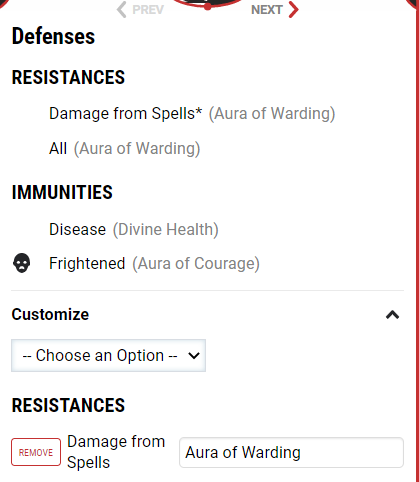The width and height of the screenshot is (419, 482).
Task: Go to the NEXT pane
Action: (x=275, y=10)
